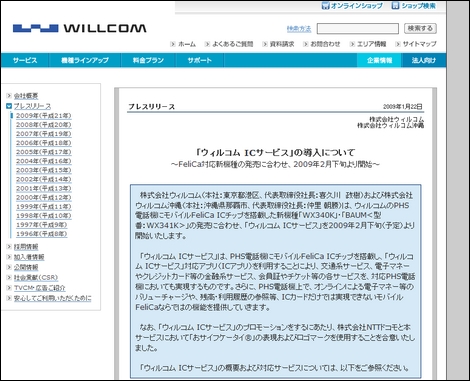Open 2008年(平成20年) press releases
Screen dimensions: 470x381
[x=44, y=125]
